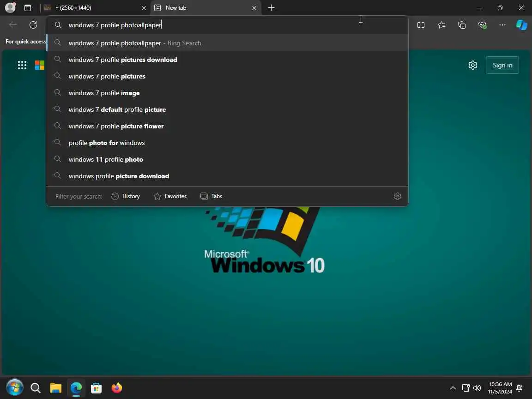The image size is (532, 399).
Task: Select 'windows 7 profile image' suggestion
Action: pyautogui.click(x=227, y=93)
